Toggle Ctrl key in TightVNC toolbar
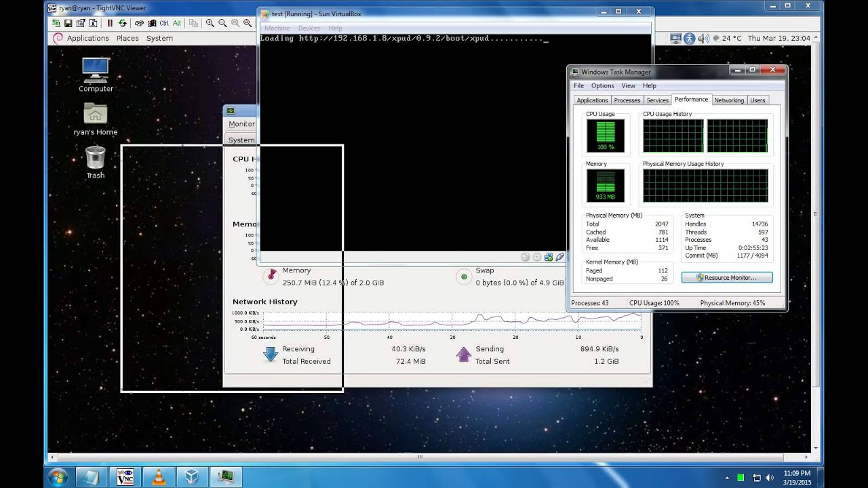Image resolution: width=868 pixels, height=488 pixels. pos(164,23)
